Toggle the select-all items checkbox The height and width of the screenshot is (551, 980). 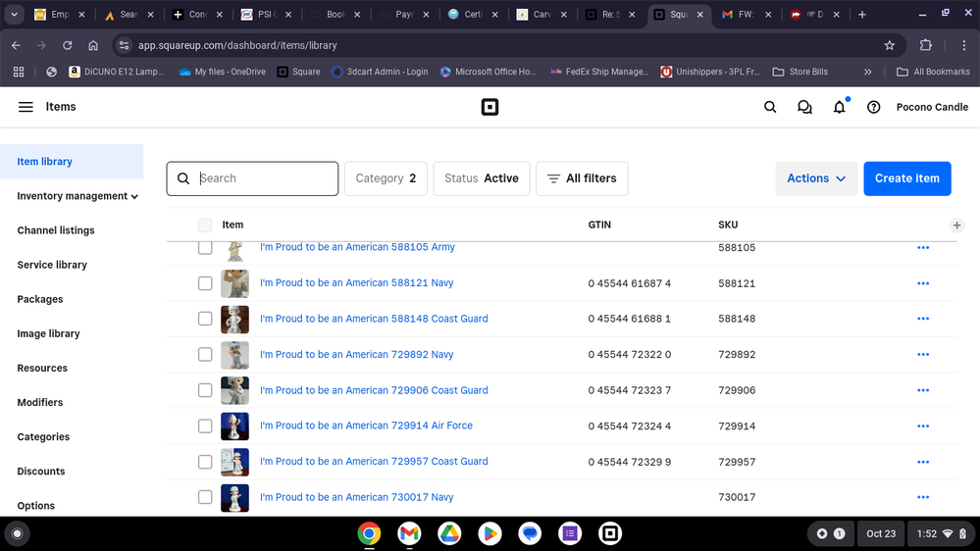pos(205,225)
